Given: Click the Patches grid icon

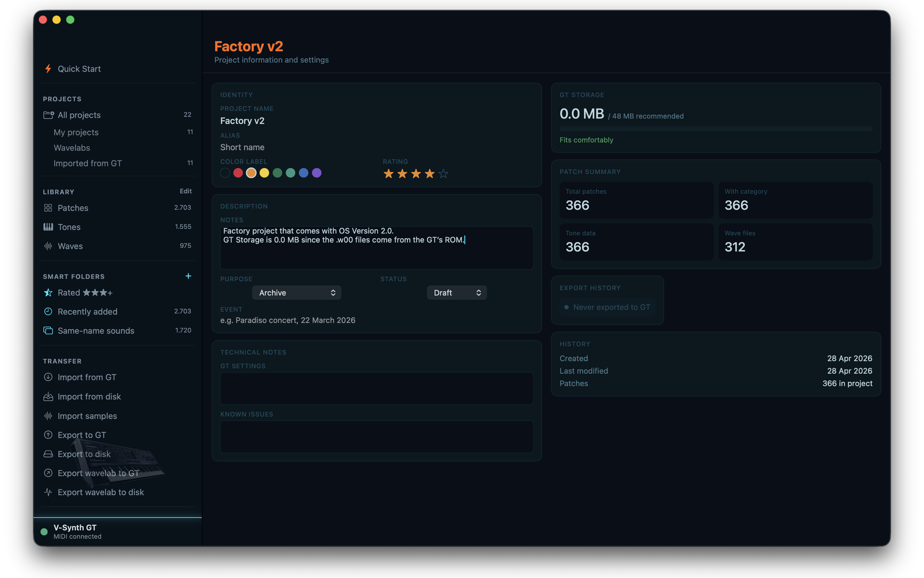Looking at the screenshot, I should (48, 208).
